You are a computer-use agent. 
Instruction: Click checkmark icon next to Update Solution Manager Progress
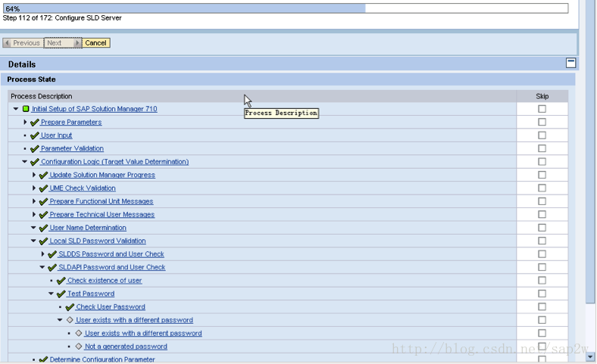[x=43, y=175]
